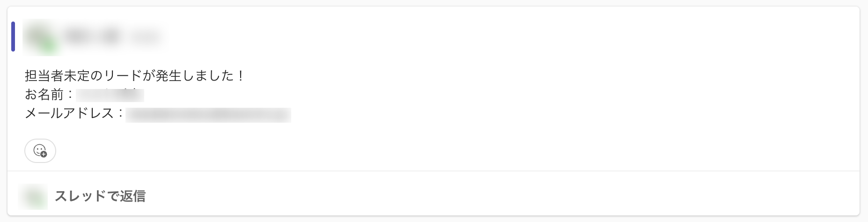Click the message line 担当者未定のリードが発生しました！

coord(135,76)
